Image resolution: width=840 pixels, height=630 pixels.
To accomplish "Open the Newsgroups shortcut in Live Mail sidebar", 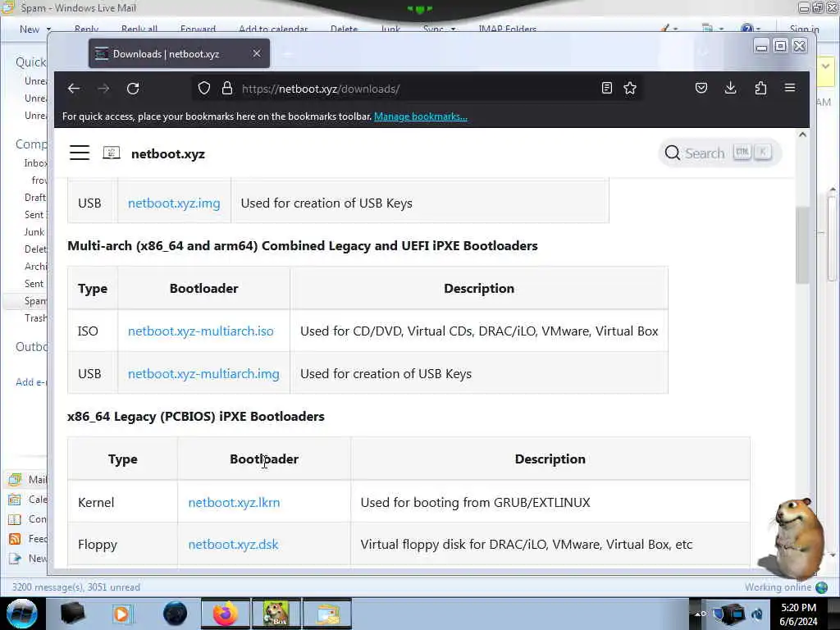I will click(28, 559).
